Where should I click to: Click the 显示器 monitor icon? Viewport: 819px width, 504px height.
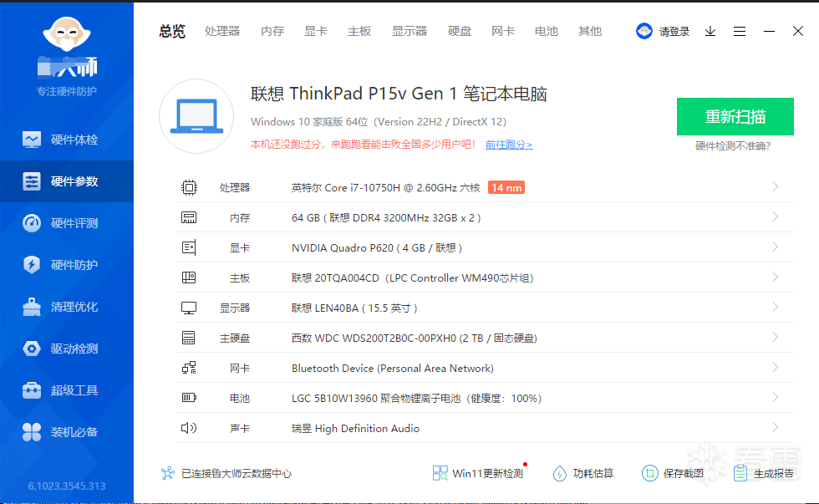pos(189,308)
